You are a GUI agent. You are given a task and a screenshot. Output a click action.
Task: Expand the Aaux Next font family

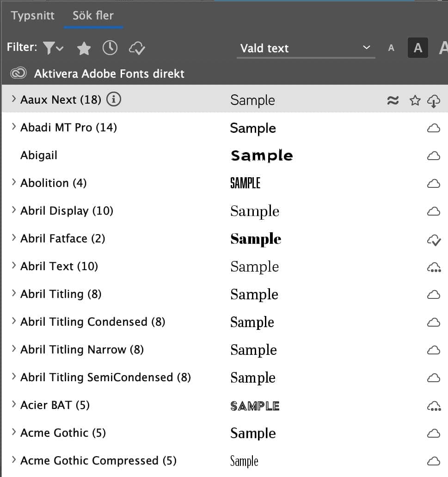click(14, 99)
